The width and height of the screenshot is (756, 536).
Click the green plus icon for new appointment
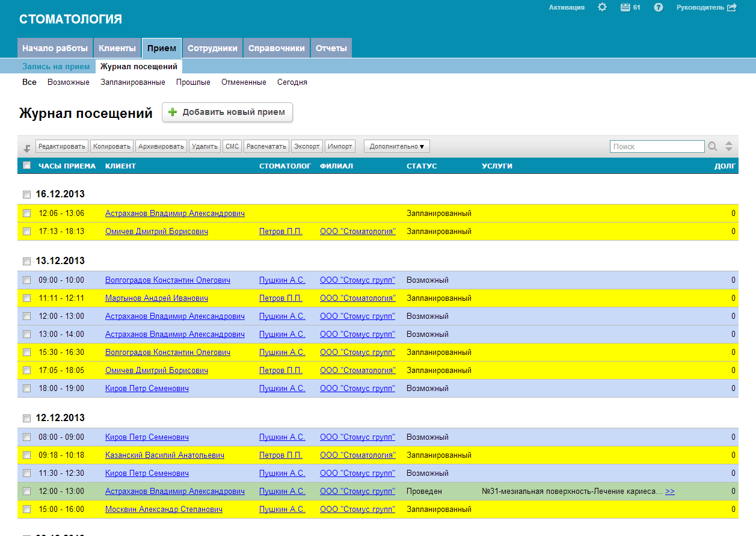tap(173, 112)
